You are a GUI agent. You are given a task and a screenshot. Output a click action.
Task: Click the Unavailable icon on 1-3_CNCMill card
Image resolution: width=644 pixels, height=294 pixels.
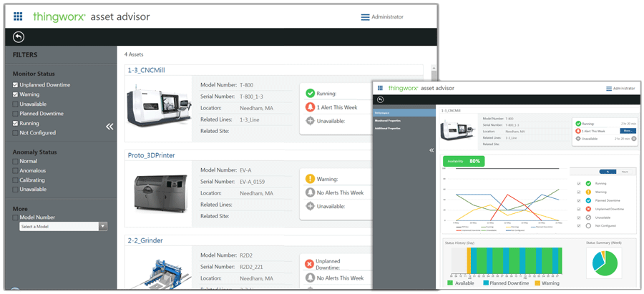click(x=310, y=121)
